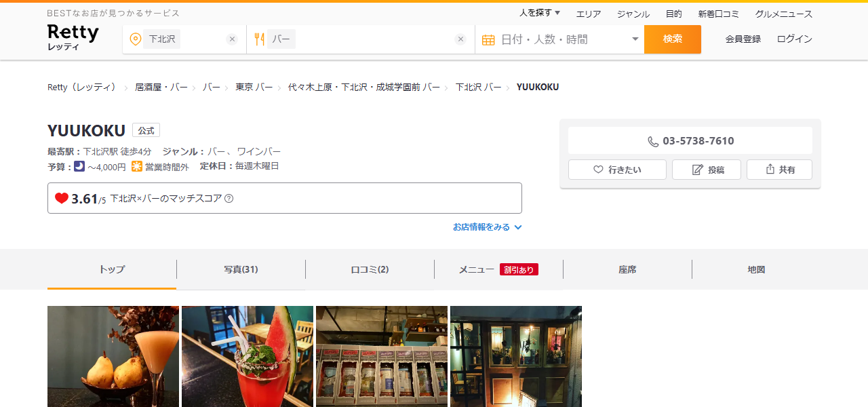
Task: Click the orange 検索 button
Action: 673,39
